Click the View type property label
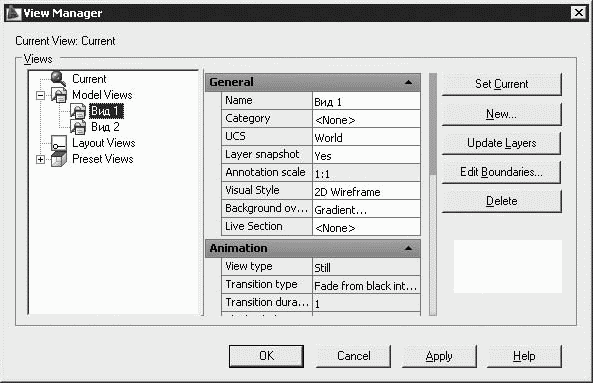Viewport: 593px width, 383px height. click(x=249, y=266)
